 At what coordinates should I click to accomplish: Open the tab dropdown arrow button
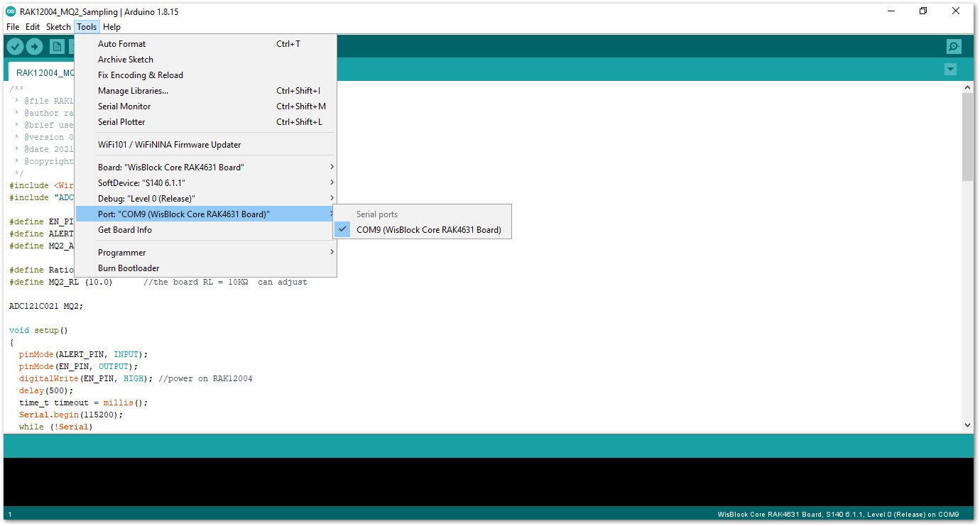click(x=951, y=70)
